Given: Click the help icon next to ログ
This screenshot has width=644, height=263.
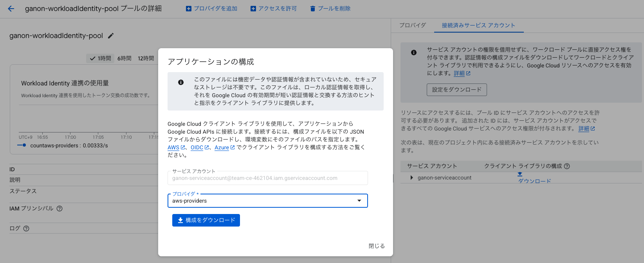Looking at the screenshot, I should pos(26,229).
